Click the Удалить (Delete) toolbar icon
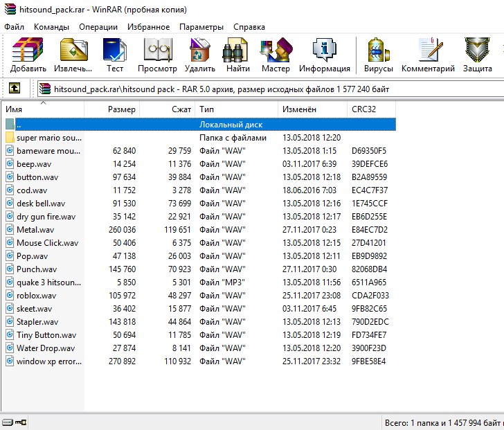Viewport: 504px width, 430px height. tap(200, 55)
